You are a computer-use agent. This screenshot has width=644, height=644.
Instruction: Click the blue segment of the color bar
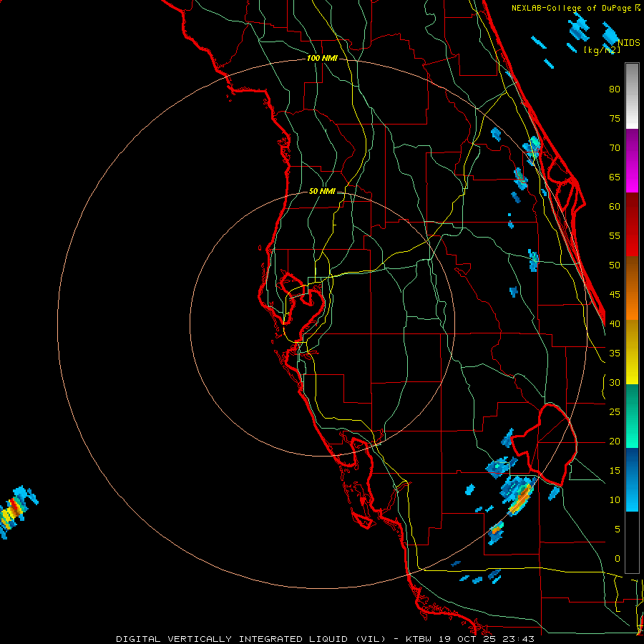pyautogui.click(x=632, y=479)
